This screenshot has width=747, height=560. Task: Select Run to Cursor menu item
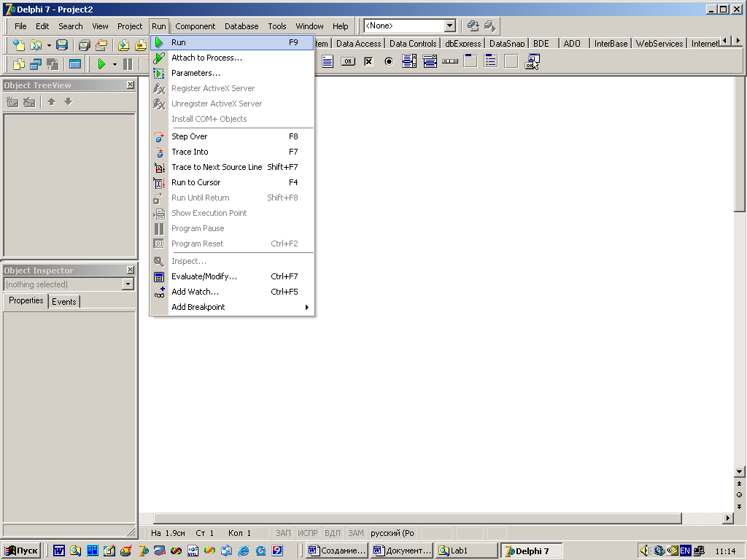pyautogui.click(x=233, y=182)
